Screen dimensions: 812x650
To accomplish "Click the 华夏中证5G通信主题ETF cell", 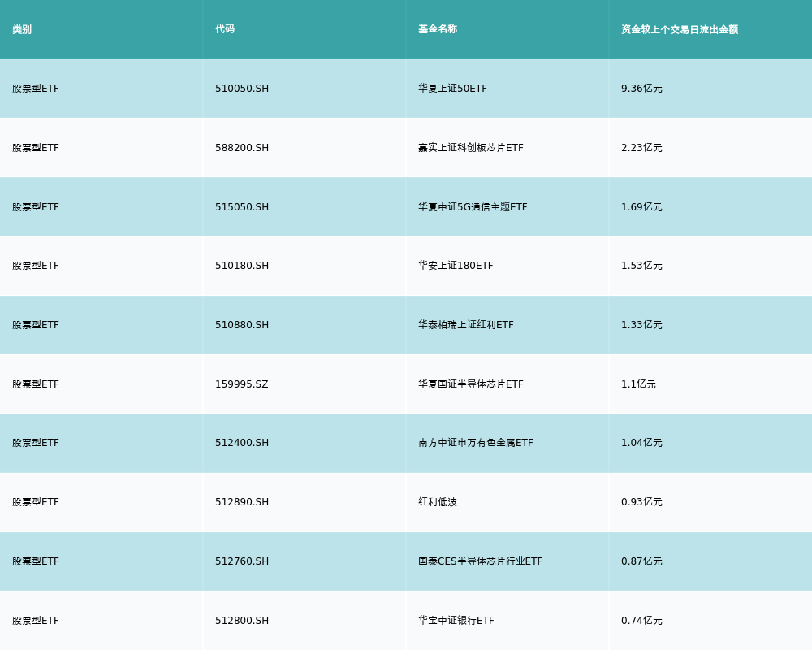I will tap(473, 207).
